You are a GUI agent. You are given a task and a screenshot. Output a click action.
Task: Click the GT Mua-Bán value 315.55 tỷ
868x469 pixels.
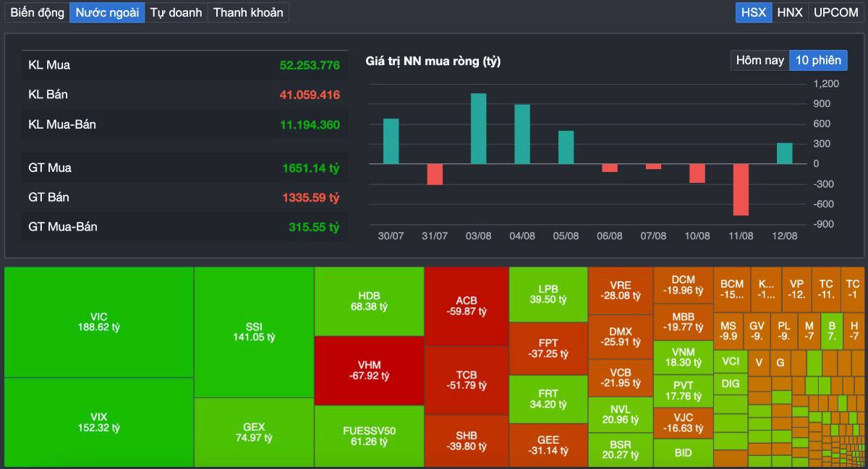coord(314,227)
